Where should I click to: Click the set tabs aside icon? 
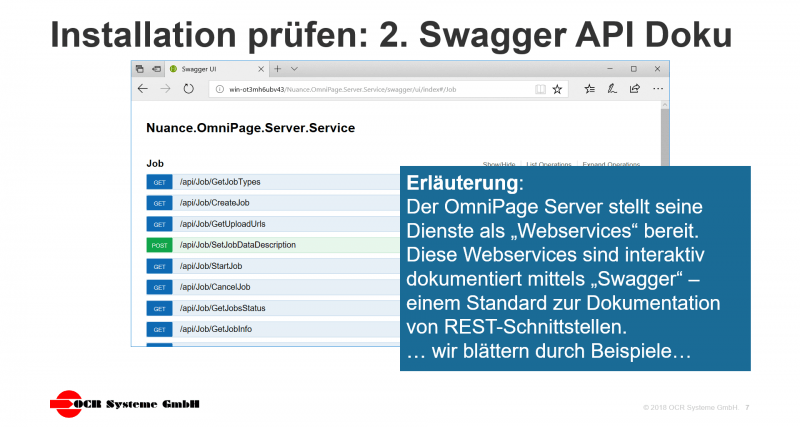click(x=157, y=69)
